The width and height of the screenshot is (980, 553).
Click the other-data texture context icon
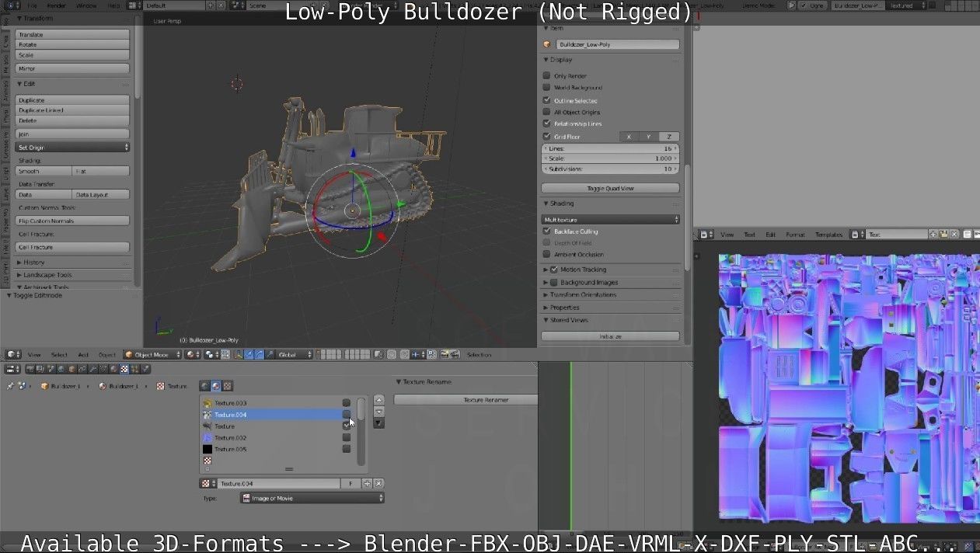tap(227, 386)
